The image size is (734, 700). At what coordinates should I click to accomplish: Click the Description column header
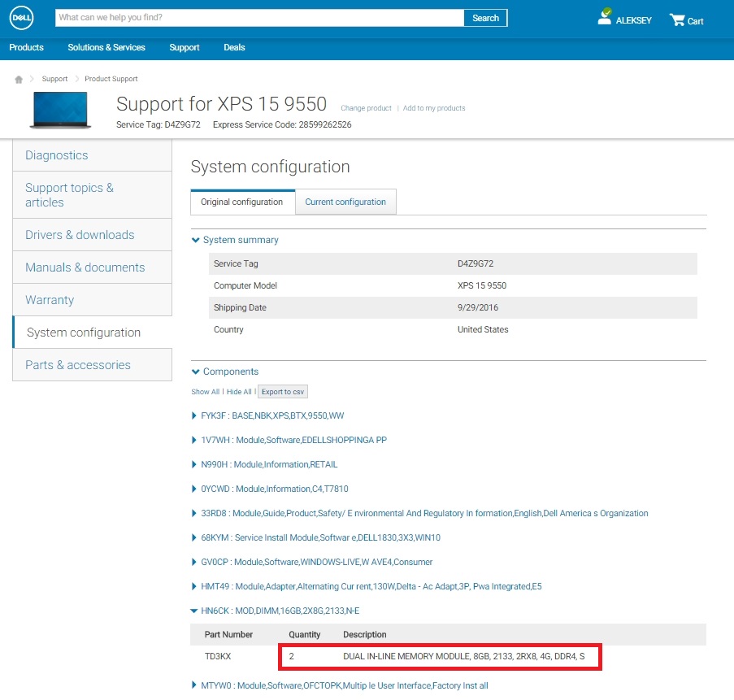(365, 634)
